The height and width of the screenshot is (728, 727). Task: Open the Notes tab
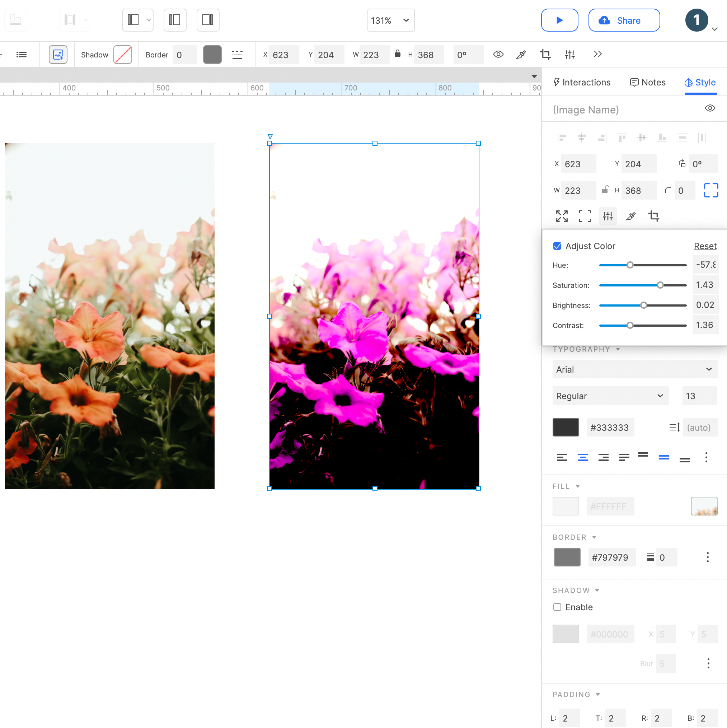[648, 82]
